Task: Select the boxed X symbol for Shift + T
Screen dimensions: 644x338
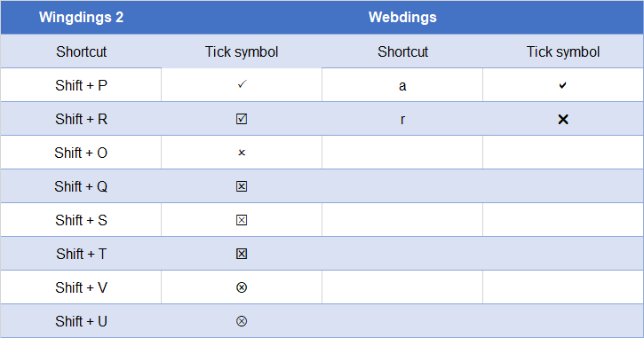Action: [242, 254]
